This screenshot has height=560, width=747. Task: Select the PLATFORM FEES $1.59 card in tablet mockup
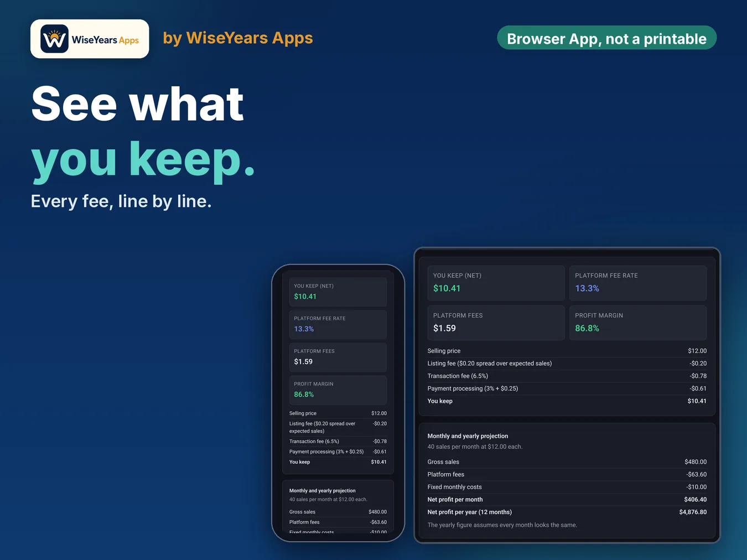(496, 323)
